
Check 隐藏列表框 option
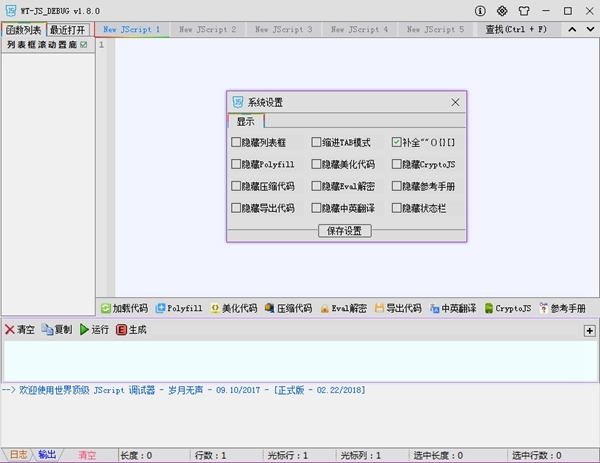click(236, 142)
